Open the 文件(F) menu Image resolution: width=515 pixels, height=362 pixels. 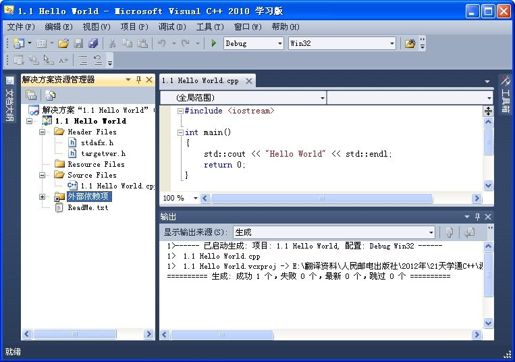point(21,27)
